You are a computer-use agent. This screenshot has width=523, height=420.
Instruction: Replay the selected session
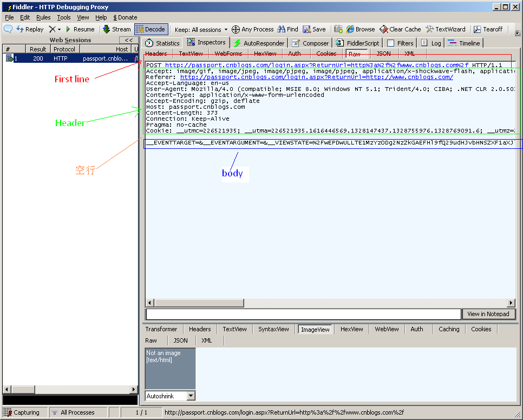tap(30, 29)
